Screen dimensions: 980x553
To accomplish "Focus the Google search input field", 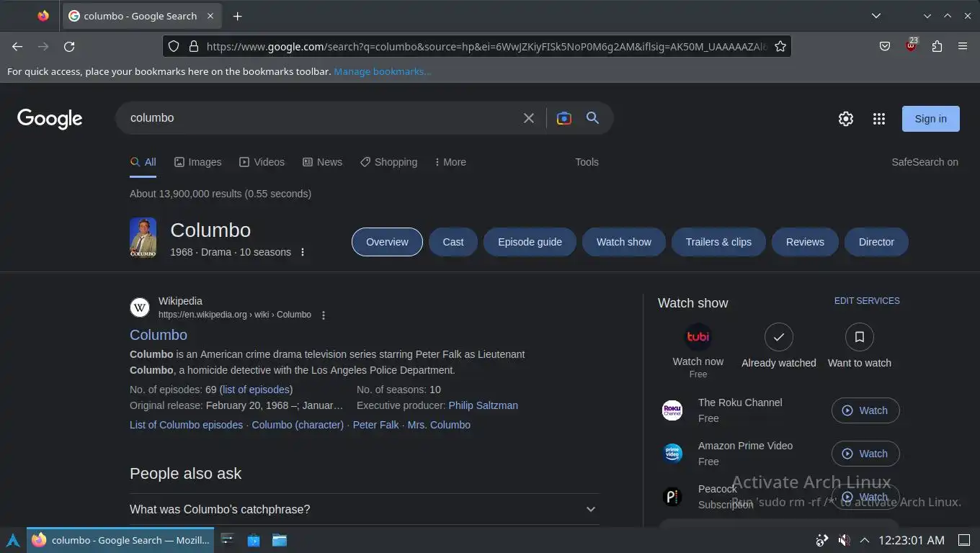I will click(321, 118).
